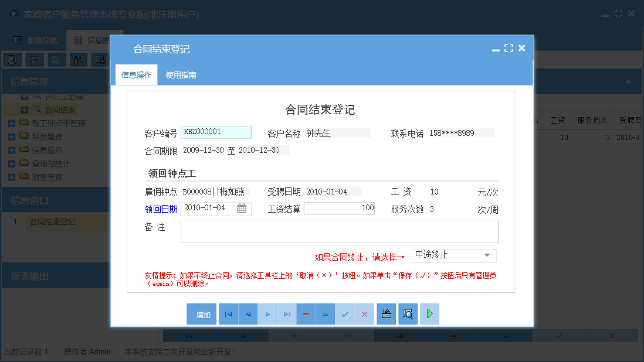
Task: Select the preview magnifier icon in the dialog toolbar
Action: click(x=407, y=314)
